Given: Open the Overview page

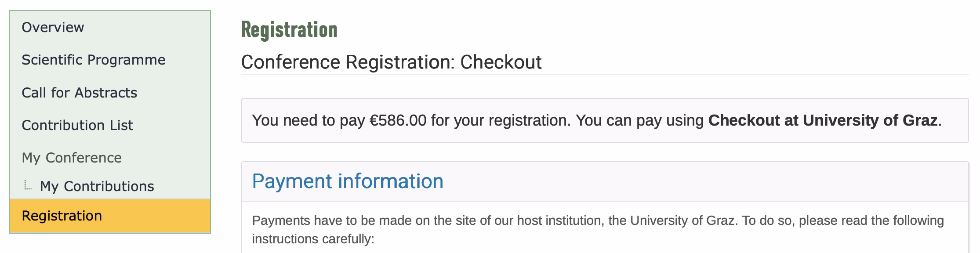Looking at the screenshot, I should click(53, 27).
